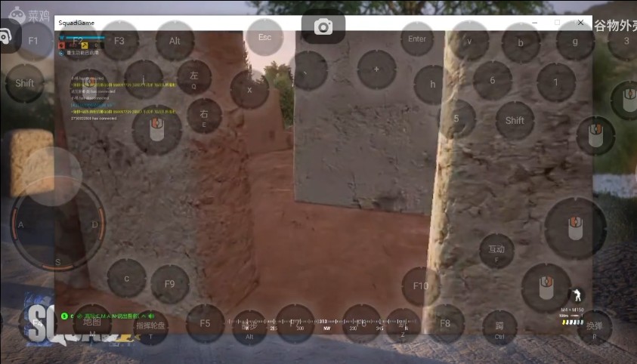The width and height of the screenshot is (637, 364).
Task: Tap the gamepad icon at top-left edge
Action: point(5,35)
